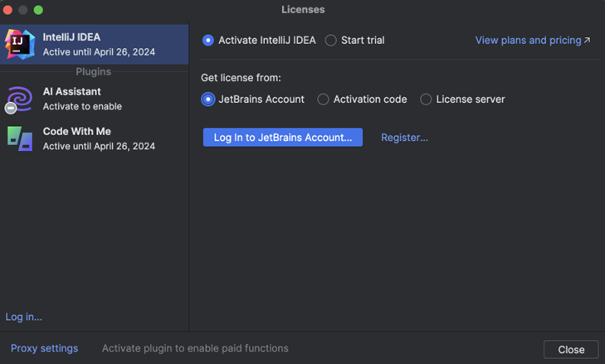Screen dimensions: 605x364
Task: Click the external-link arrow beside plans and pricing
Action: [x=588, y=40]
